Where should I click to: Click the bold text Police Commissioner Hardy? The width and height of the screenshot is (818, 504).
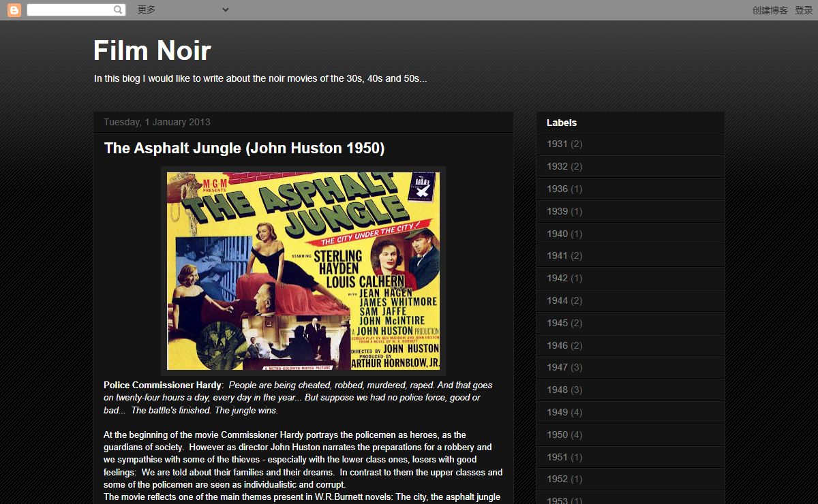click(162, 385)
